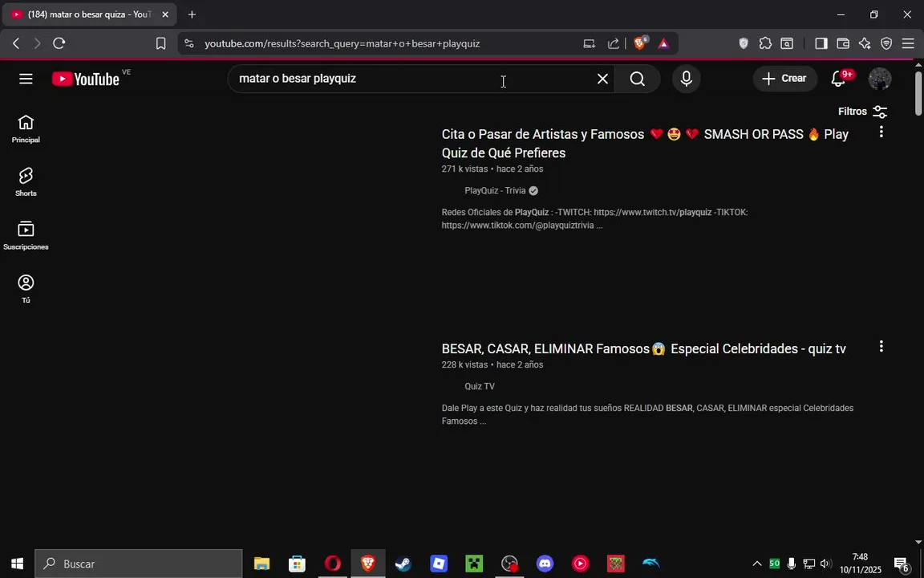Open the volume speaker tray icon

point(825,564)
